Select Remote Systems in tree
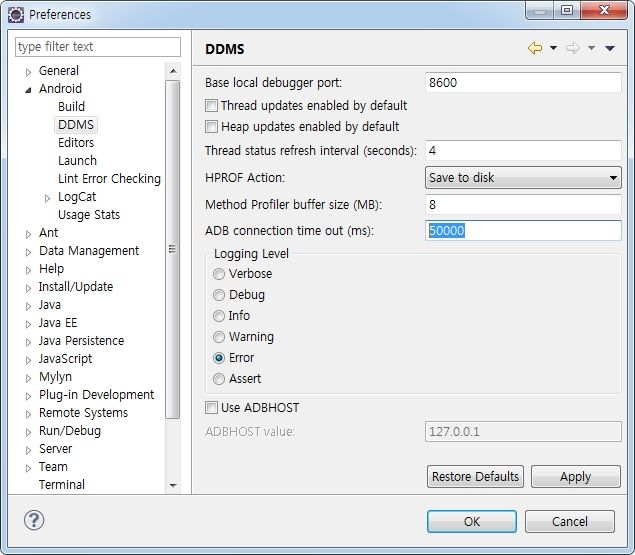Screen dimensions: 635x555 (x=83, y=413)
